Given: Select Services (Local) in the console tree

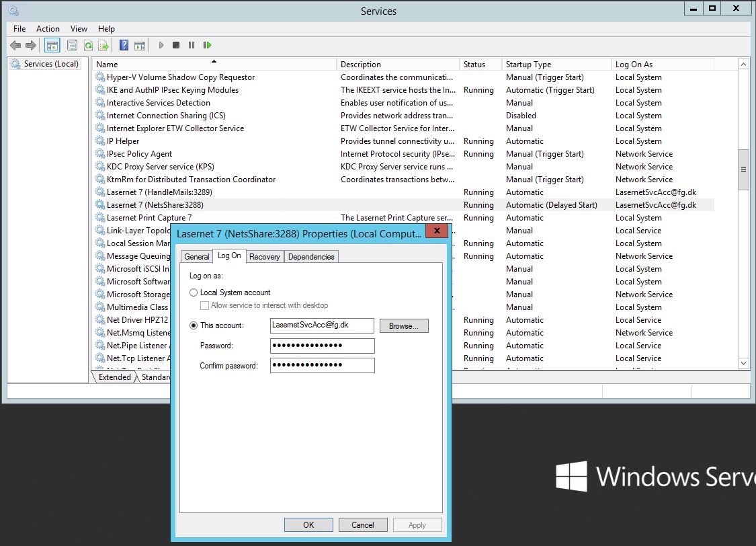Looking at the screenshot, I should (51, 64).
